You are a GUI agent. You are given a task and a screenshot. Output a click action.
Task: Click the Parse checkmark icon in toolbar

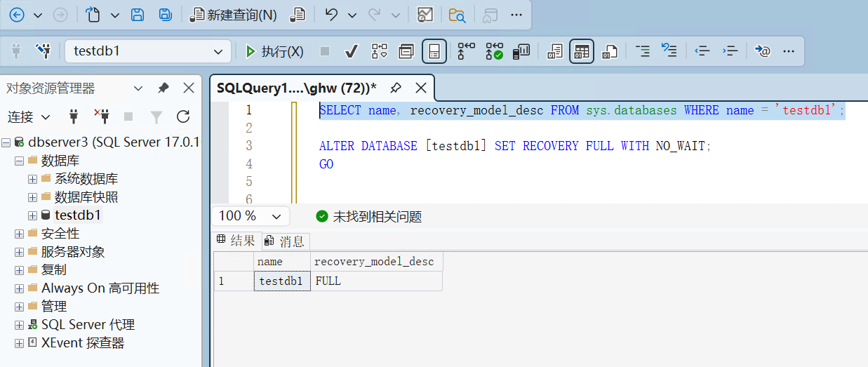click(352, 51)
